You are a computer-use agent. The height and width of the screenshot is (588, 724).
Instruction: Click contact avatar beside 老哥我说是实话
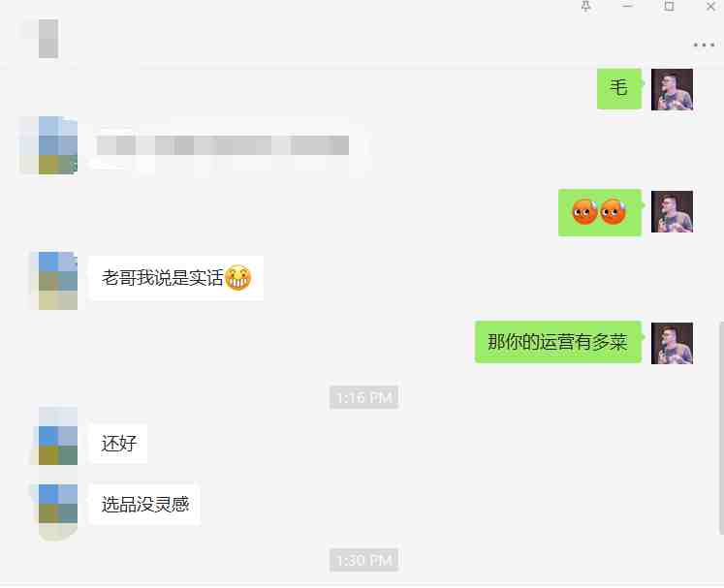pos(57,281)
